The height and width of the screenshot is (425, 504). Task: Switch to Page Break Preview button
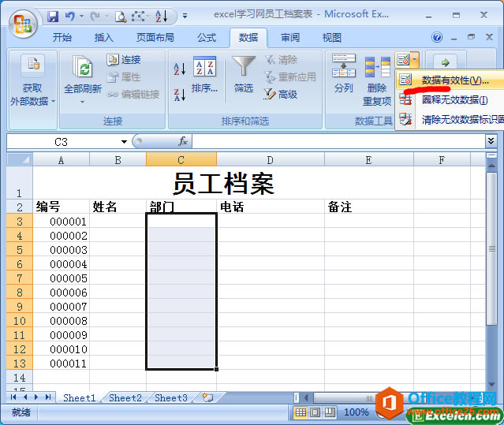330,412
